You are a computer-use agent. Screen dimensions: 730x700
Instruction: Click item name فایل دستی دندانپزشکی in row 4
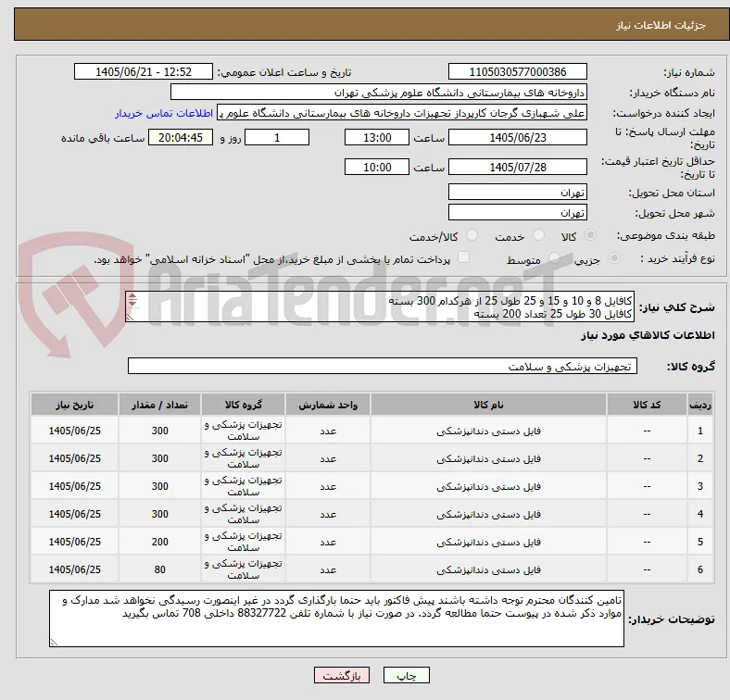click(488, 514)
